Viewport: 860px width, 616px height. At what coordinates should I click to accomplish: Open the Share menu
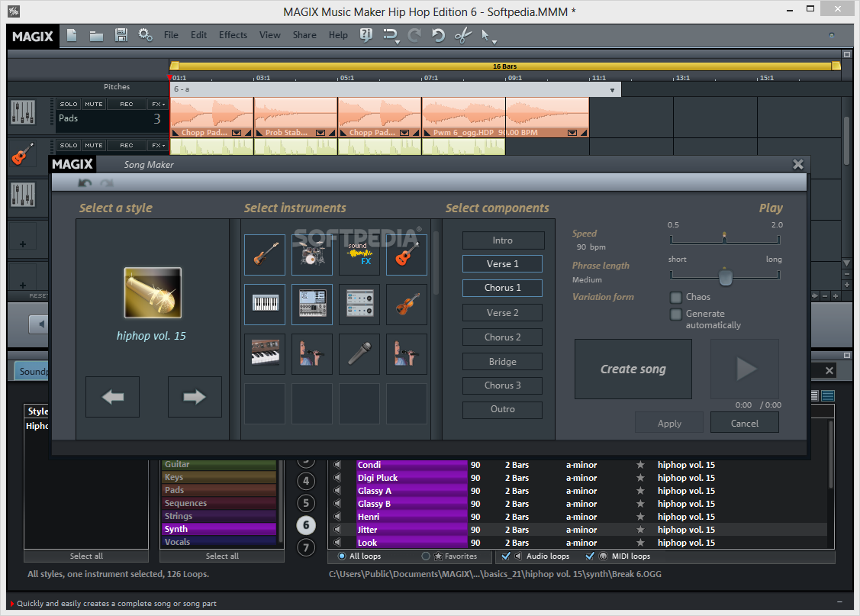[x=304, y=35]
